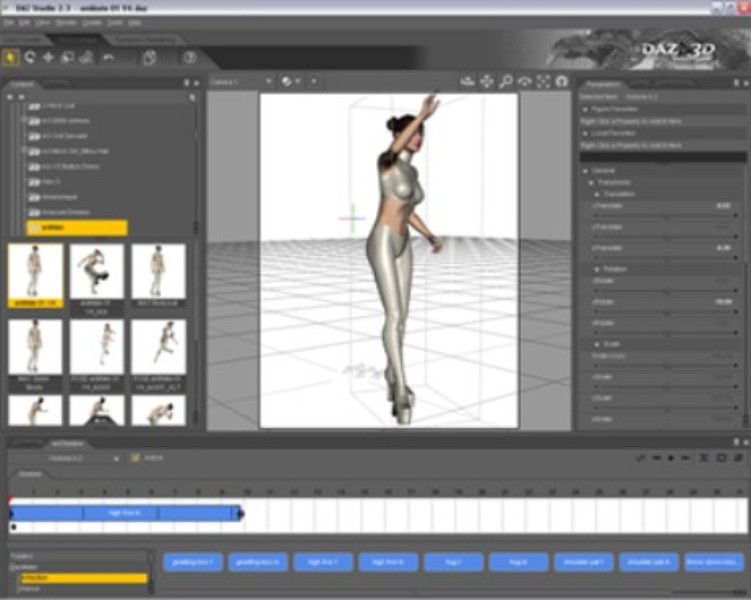Select the kicking pose thumbnail
Image resolution: width=751 pixels, height=600 pixels.
[x=97, y=270]
